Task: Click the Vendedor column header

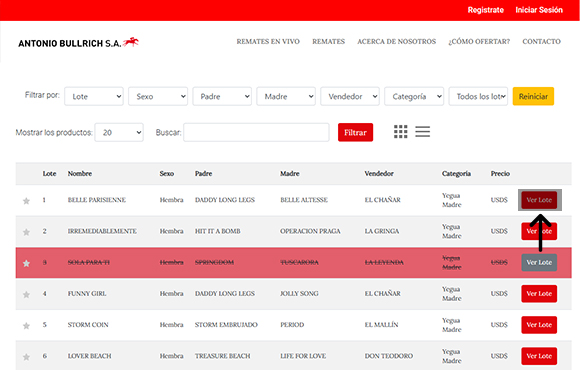Action: pyautogui.click(x=379, y=174)
